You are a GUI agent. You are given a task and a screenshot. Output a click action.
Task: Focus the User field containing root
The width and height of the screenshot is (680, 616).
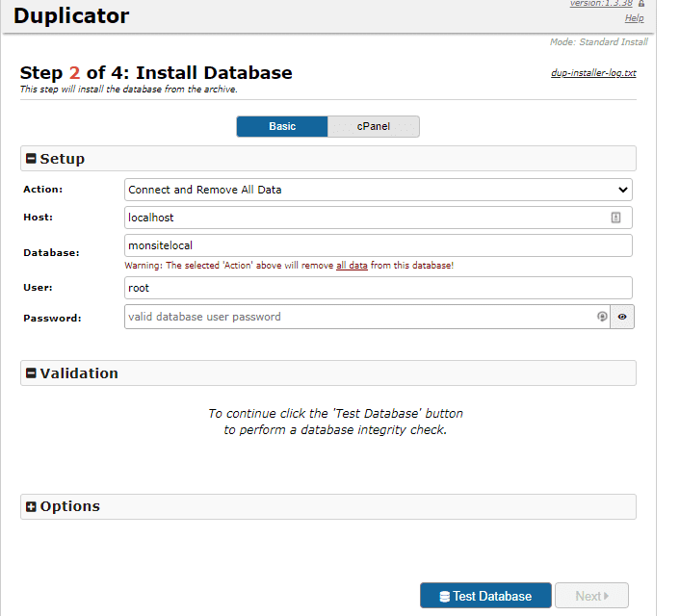click(x=378, y=288)
